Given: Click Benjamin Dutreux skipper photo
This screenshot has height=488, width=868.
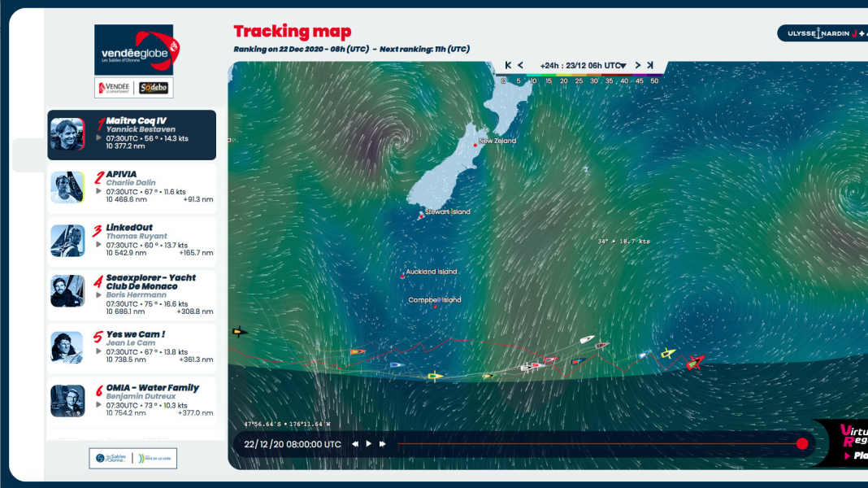Looking at the screenshot, I should click(x=67, y=400).
